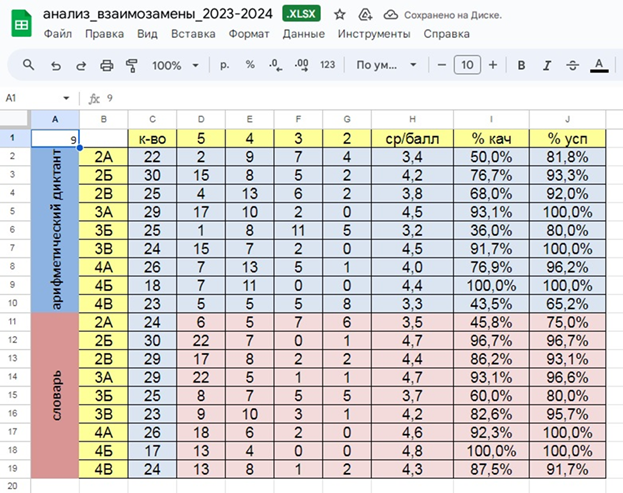Open the 100% zoom dropdown
Screen dimensions: 623x493
(x=174, y=65)
